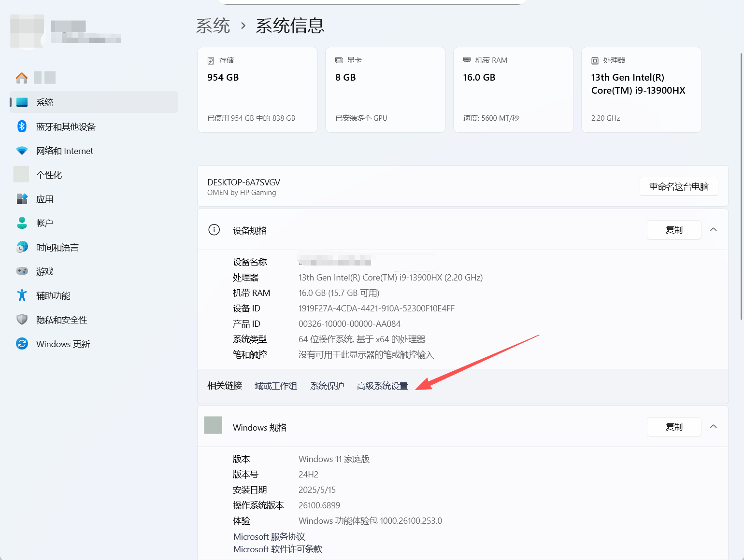Screen dimensions: 744x560
Task: Click the 机带 RAM memory icon
Action: (467, 60)
